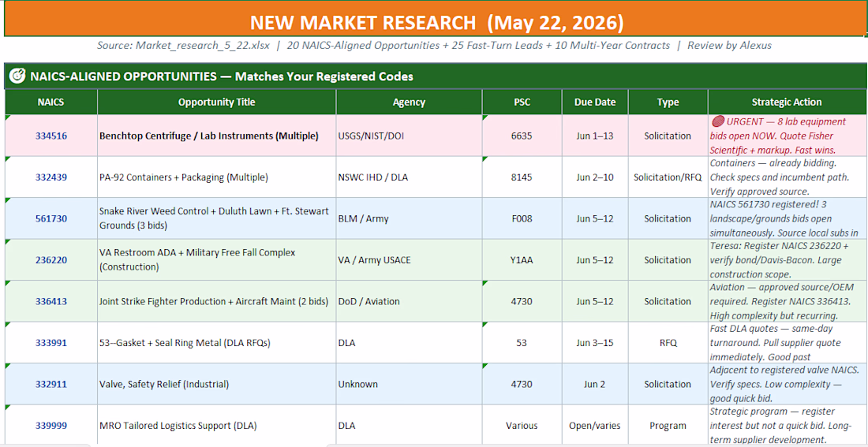868x447 pixels.
Task: Select PSC cell 6635
Action: pos(522,136)
